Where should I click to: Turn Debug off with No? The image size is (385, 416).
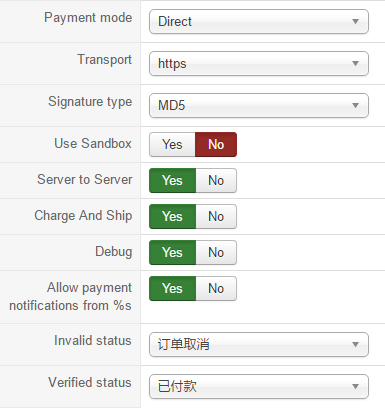[x=216, y=253]
